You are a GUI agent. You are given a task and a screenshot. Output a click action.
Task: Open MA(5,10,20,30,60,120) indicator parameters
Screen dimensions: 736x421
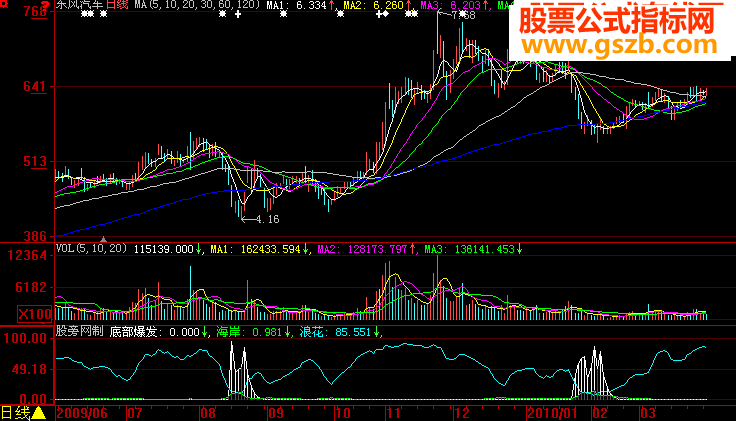(x=197, y=5)
